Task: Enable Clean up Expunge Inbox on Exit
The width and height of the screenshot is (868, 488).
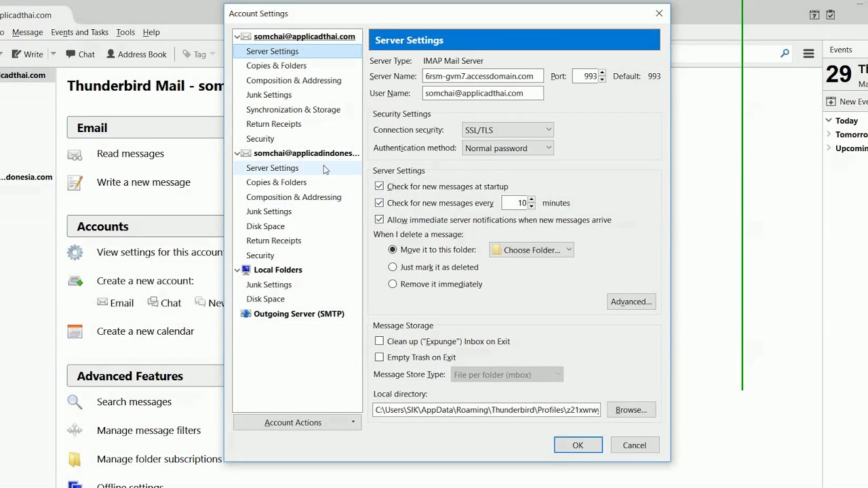Action: (x=379, y=342)
